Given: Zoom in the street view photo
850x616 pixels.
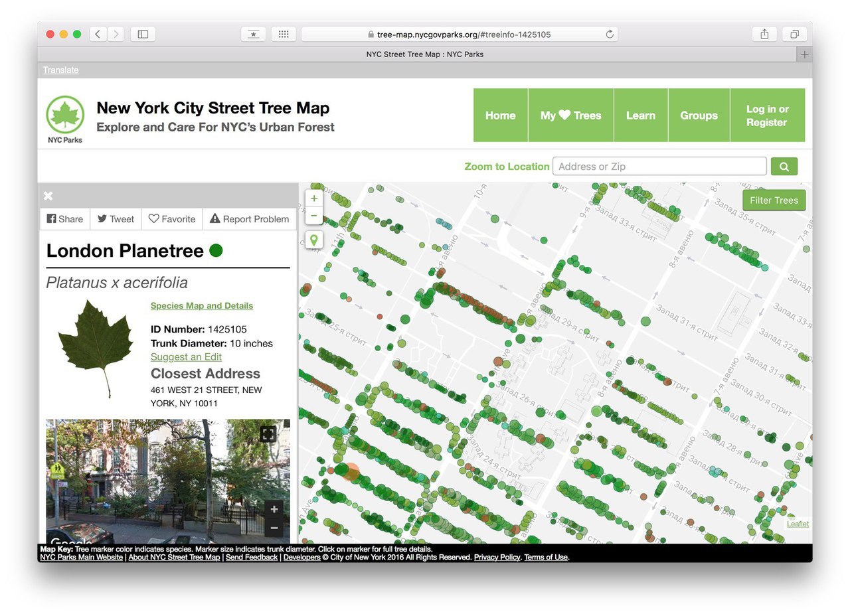Looking at the screenshot, I should tap(274, 509).
